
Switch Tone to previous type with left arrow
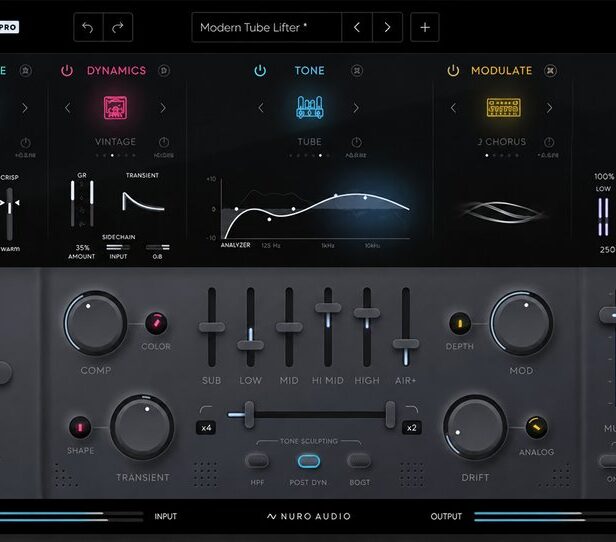(x=261, y=108)
